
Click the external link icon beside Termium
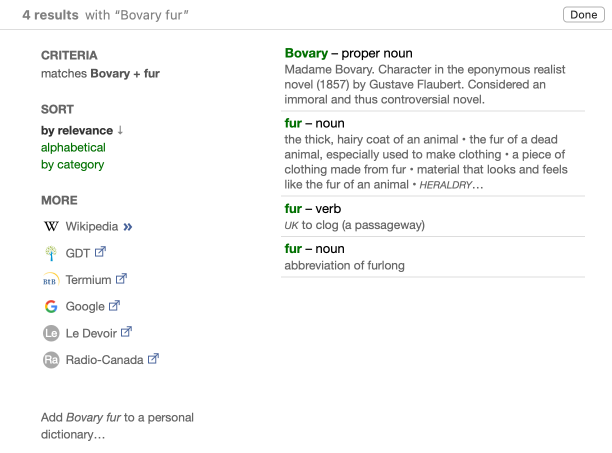coord(121,279)
